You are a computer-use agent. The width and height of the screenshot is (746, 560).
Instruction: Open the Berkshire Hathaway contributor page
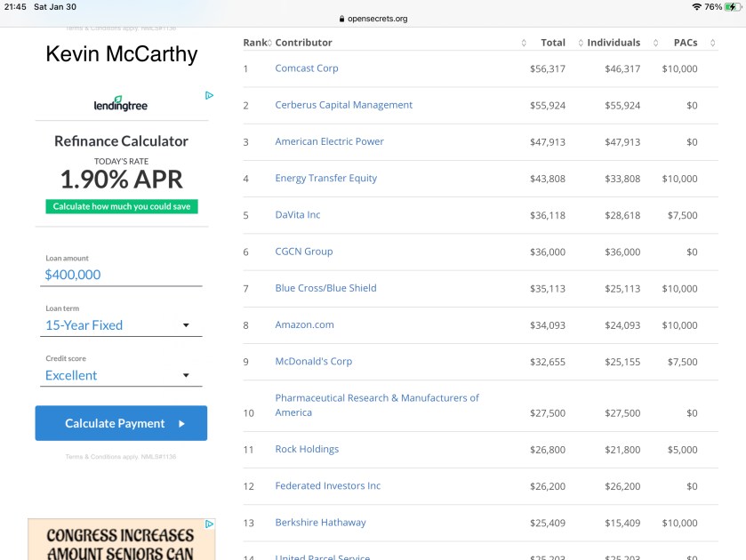click(320, 523)
